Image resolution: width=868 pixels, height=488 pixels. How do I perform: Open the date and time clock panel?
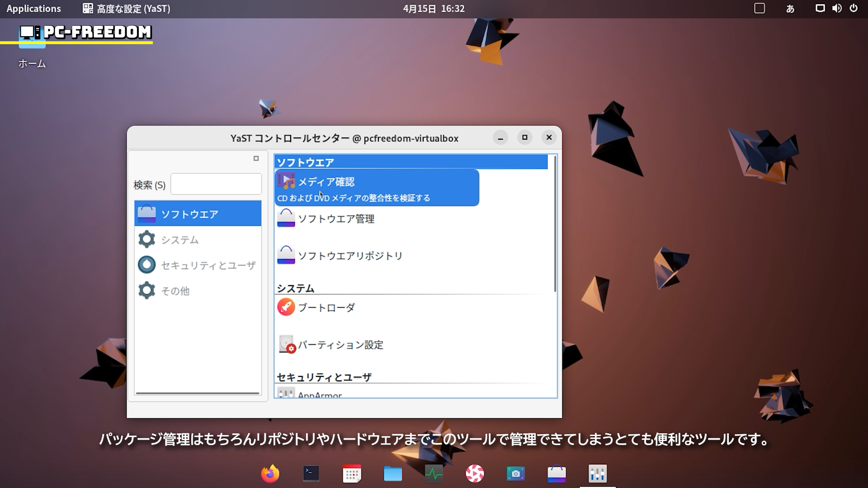[x=434, y=9]
